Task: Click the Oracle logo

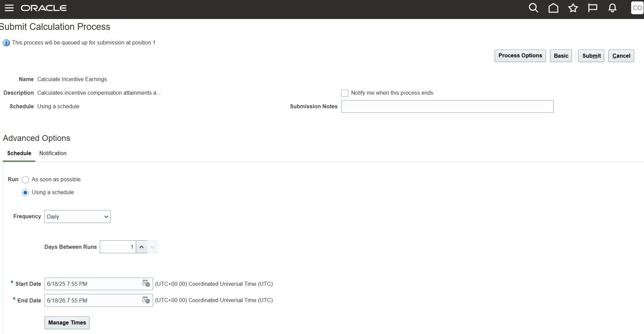Action: click(44, 8)
